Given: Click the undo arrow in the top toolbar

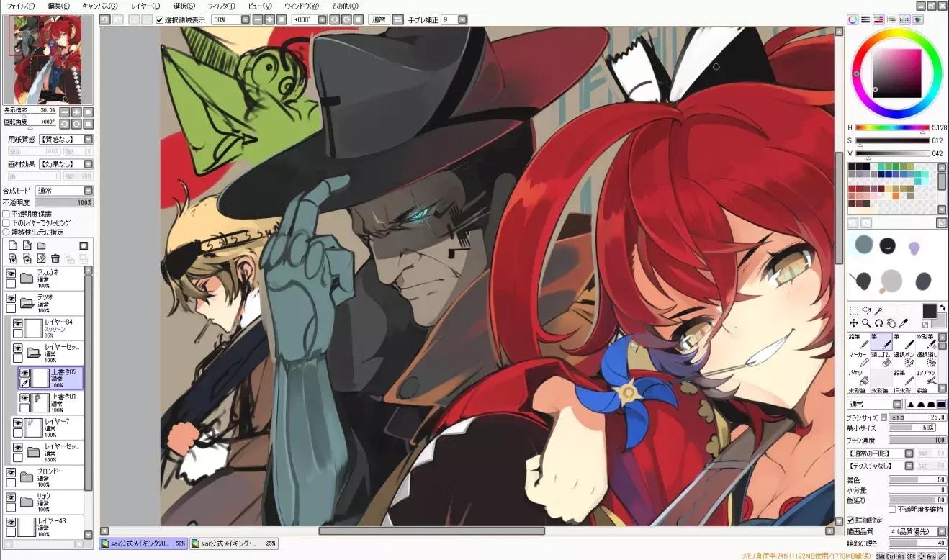Looking at the screenshot, I should pyautogui.click(x=104, y=19).
